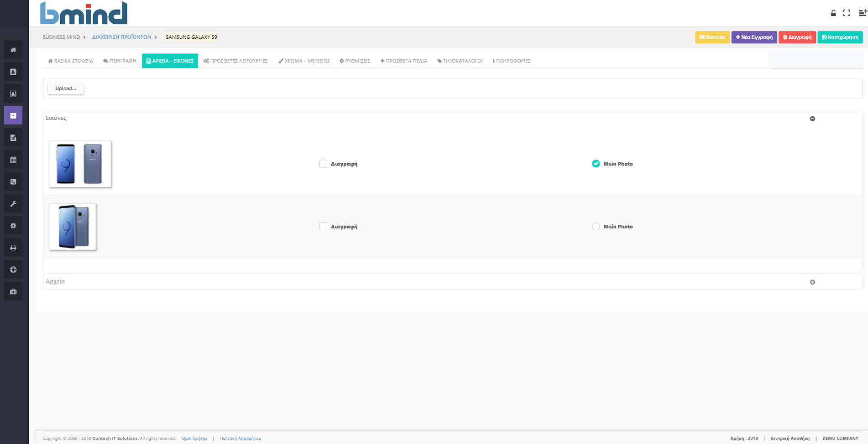Open the calendar sidebar icon
Screen dimensions: 868x444
tap(13, 160)
